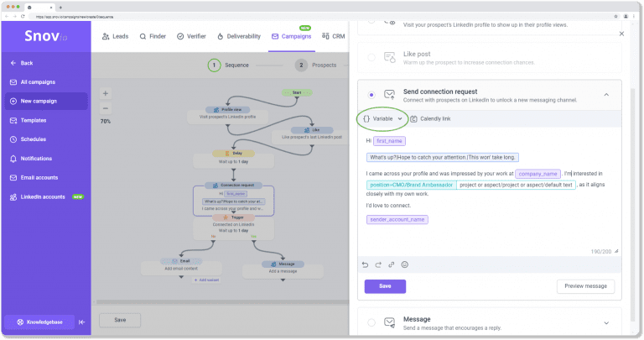Select the Send connection request radio button
Viewport: 644px width, 340px height.
tap(371, 95)
